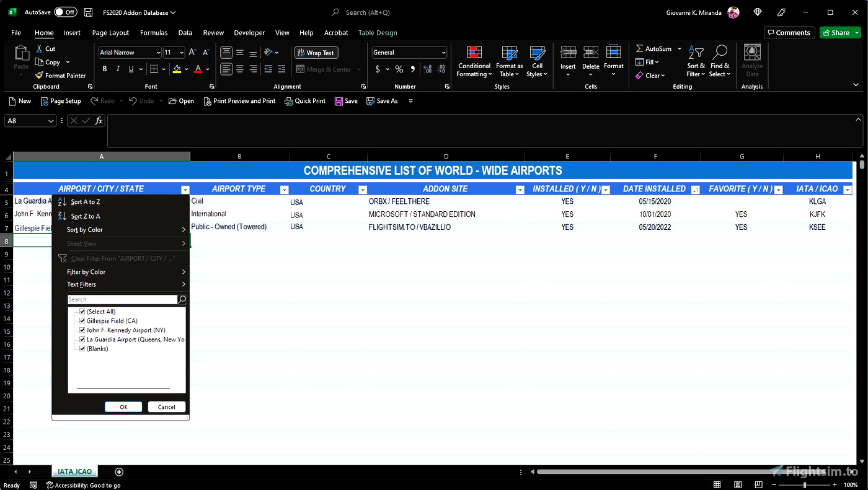Open the Comments pane button
The height and width of the screenshot is (490, 868).
click(x=789, y=33)
